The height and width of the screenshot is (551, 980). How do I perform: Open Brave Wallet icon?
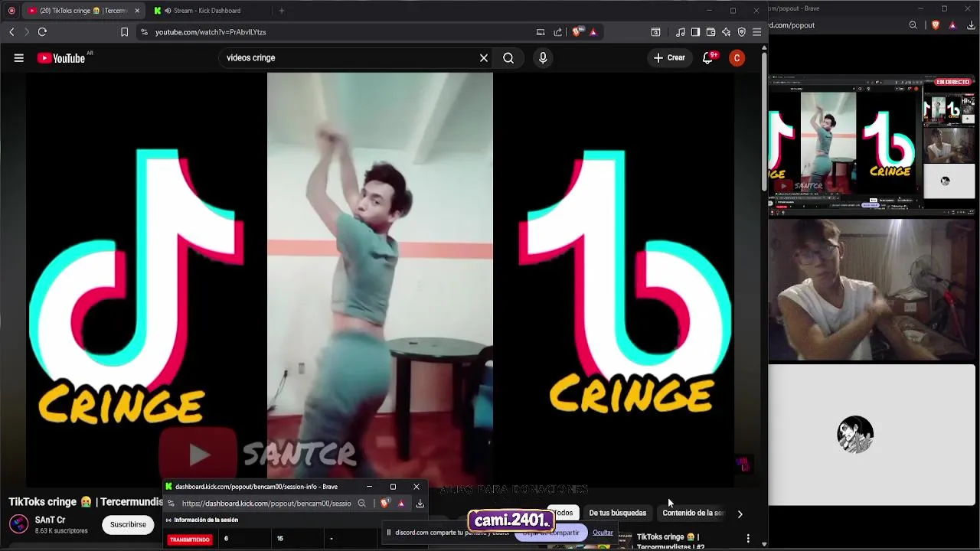click(x=710, y=32)
